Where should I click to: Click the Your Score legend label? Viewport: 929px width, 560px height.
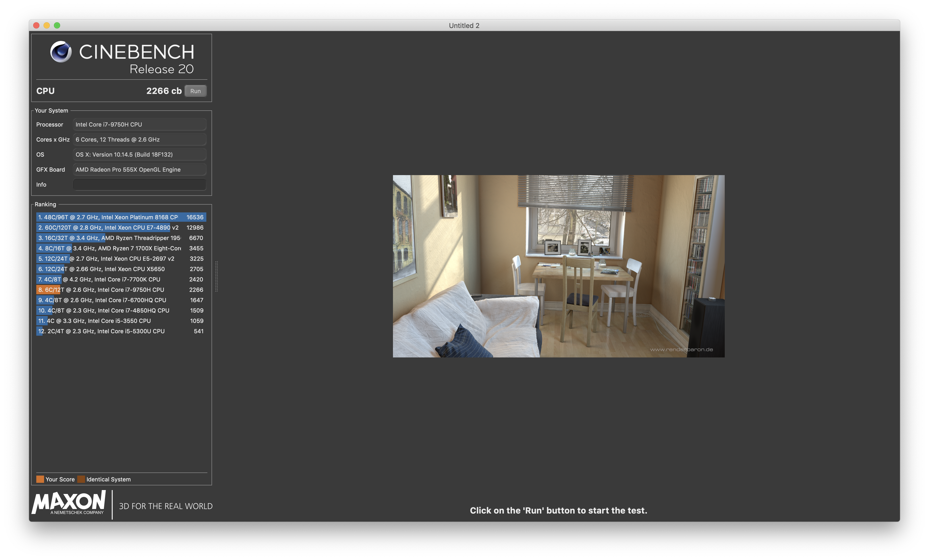pyautogui.click(x=60, y=479)
